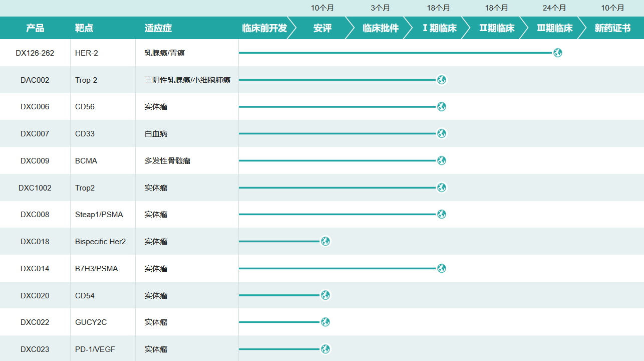Click the globe marker on DXC007 pipeline
Viewport: 644px width, 361px height.
point(441,133)
